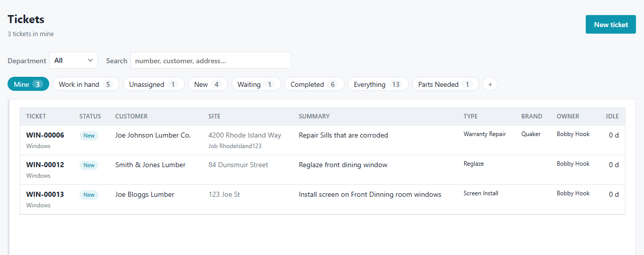The width and height of the screenshot is (644, 255).
Task: Click the New status badge of WIN-00013
Action: [89, 195]
